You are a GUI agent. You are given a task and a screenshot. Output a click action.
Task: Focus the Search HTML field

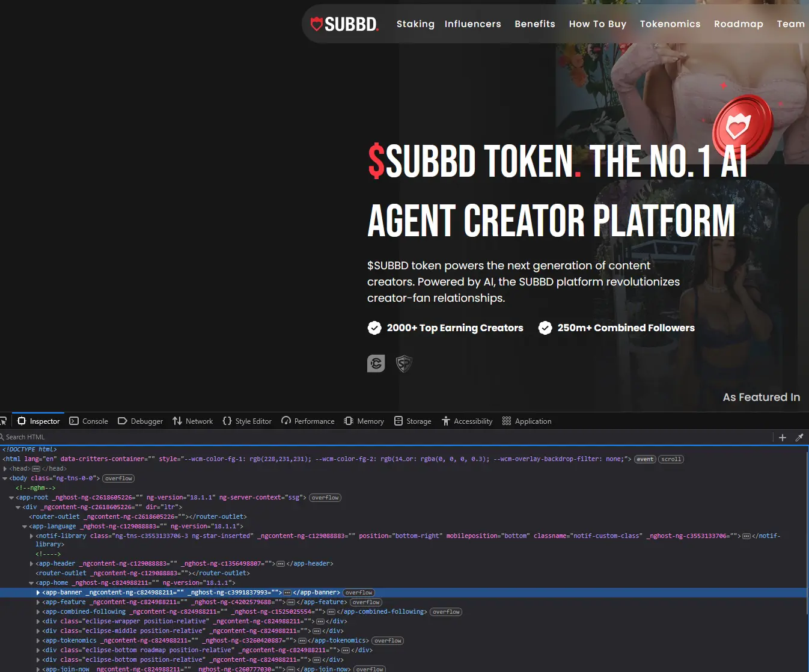[x=385, y=437]
